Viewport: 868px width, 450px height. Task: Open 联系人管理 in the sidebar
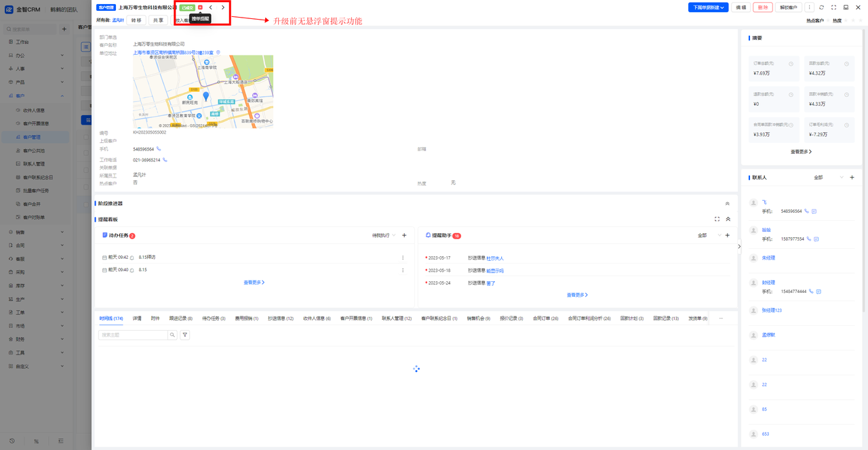34,163
